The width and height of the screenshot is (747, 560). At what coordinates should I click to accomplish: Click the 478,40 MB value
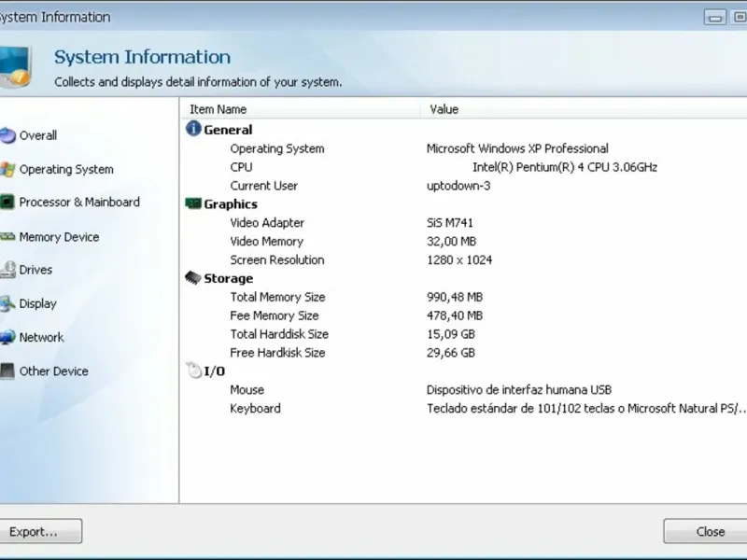[x=455, y=315]
